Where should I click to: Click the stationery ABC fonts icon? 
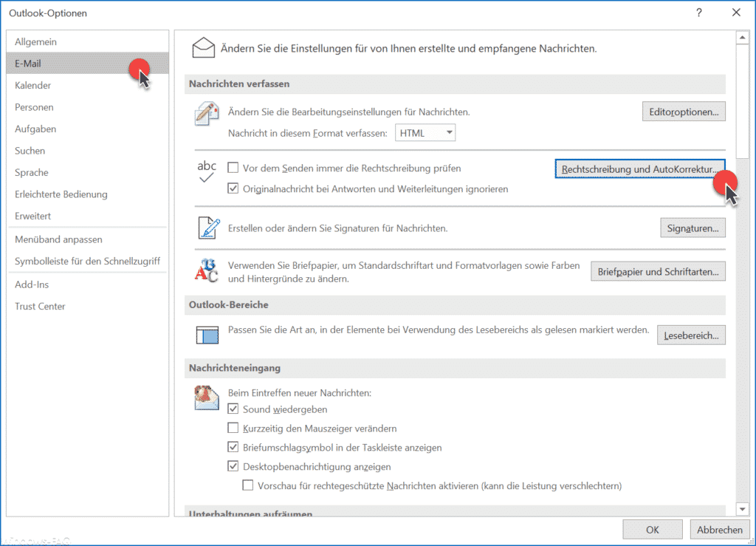pyautogui.click(x=207, y=271)
